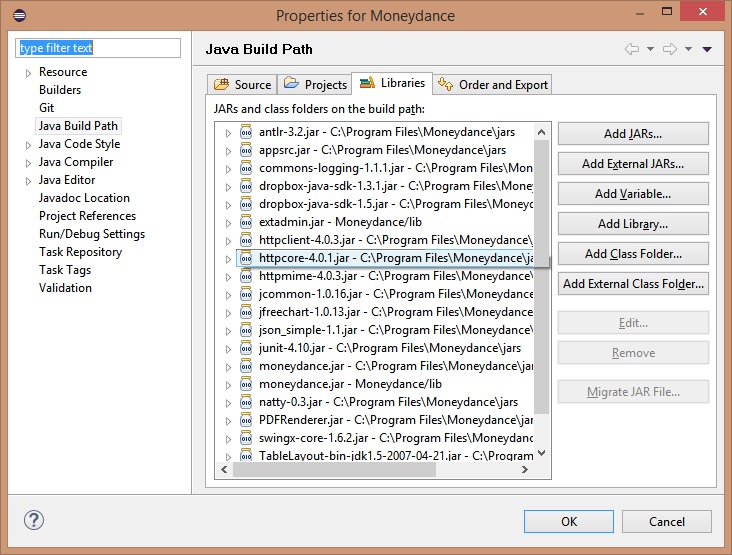Click Add External Class Folder... button
The width and height of the screenshot is (732, 555).
633,284
